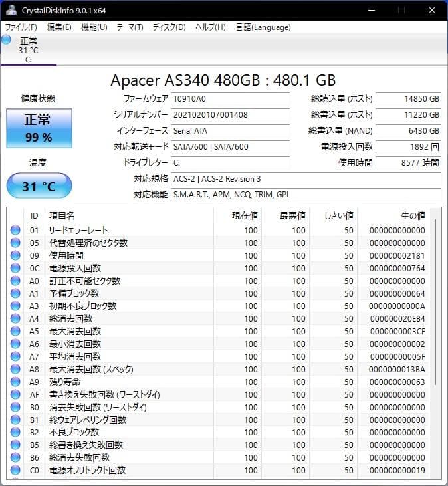Minimize the CrystalDiskInfo window
Viewport: 448px width, 486px height.
(372, 10)
